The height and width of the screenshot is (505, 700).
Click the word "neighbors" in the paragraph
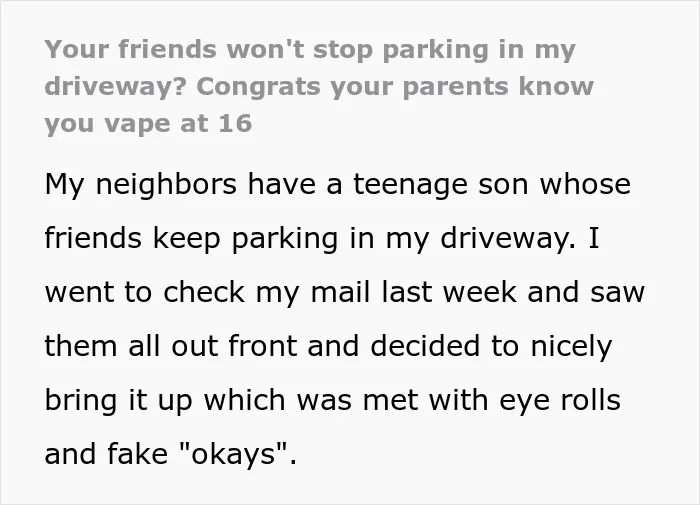pos(166,184)
